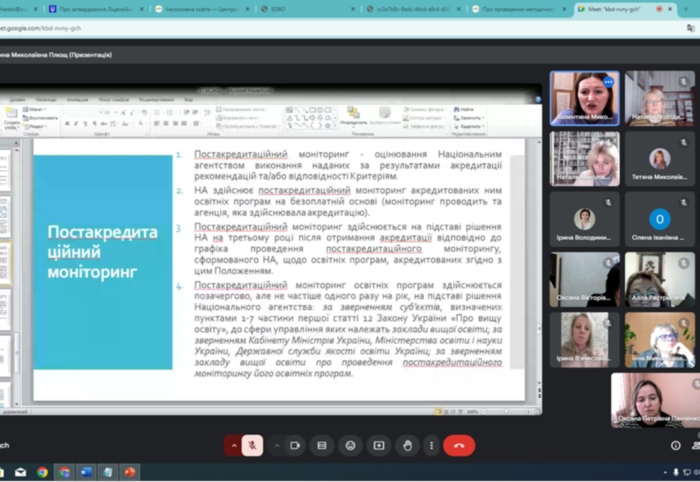This screenshot has height=482, width=700.
Task: Raise hand in the meeting
Action: [407, 446]
